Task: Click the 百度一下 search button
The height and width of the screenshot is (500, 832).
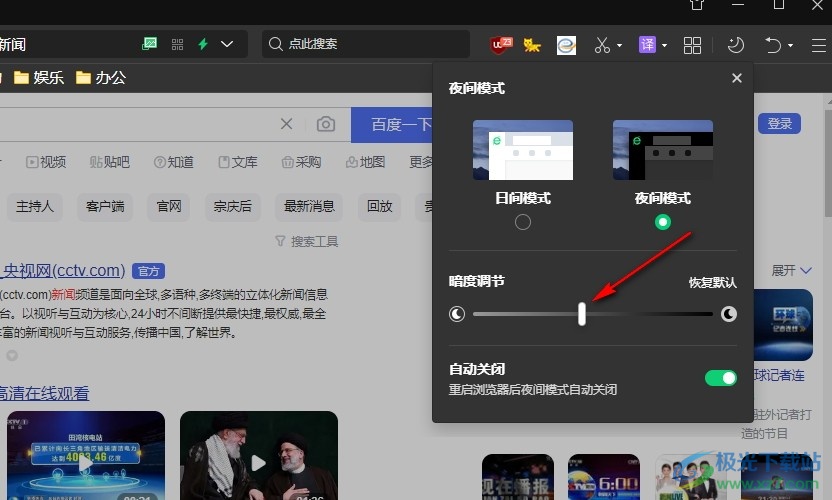Action: pyautogui.click(x=392, y=125)
